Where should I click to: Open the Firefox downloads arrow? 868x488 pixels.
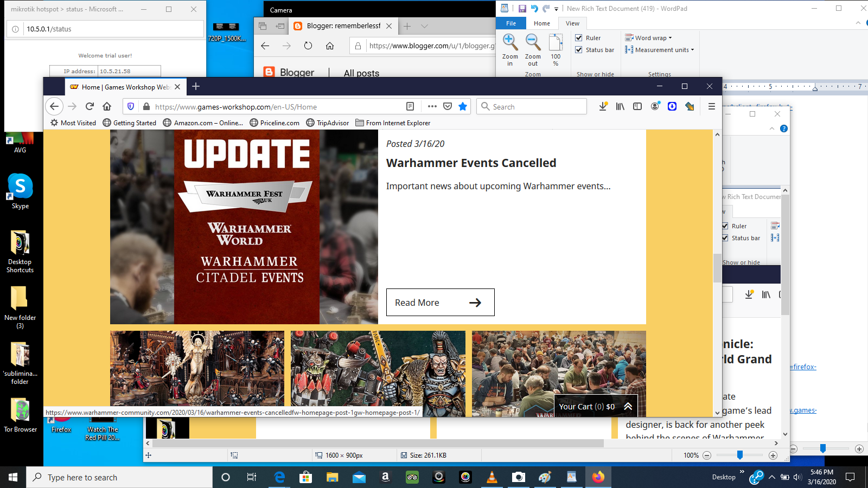[603, 107]
